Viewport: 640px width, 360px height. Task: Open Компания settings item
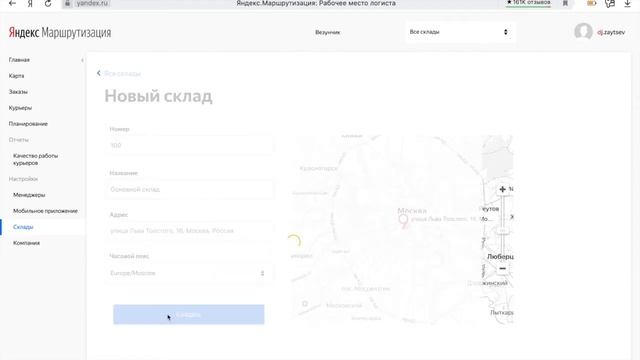tap(27, 243)
